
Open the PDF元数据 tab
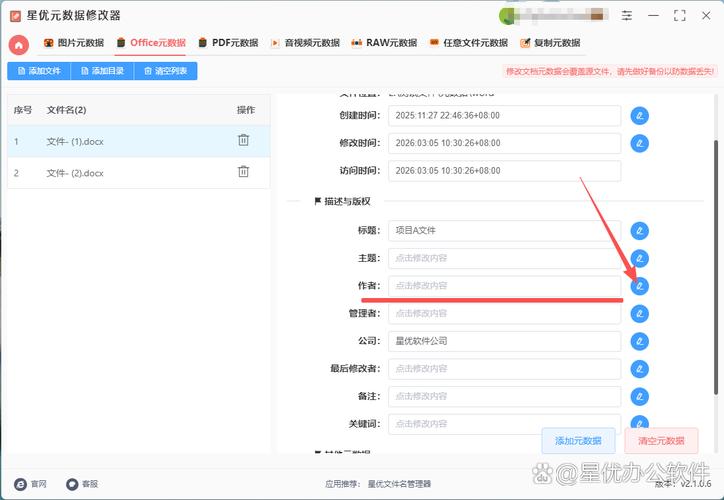click(x=228, y=43)
